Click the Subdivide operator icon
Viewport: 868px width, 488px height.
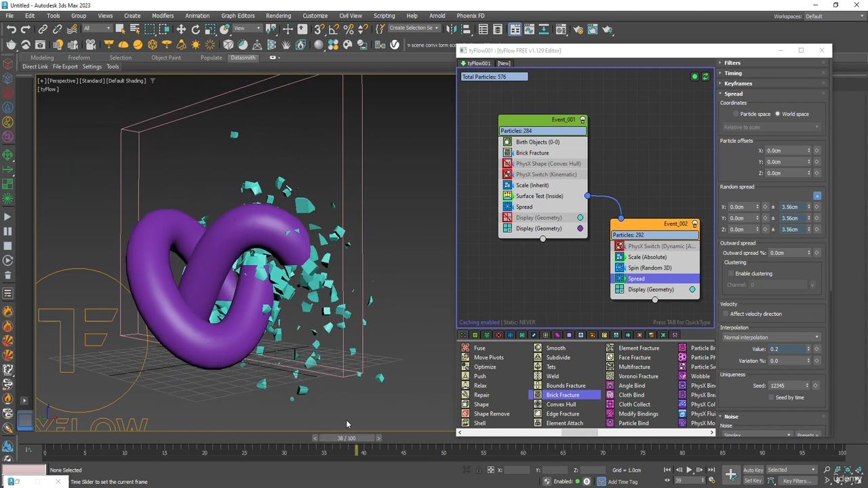[x=538, y=357]
